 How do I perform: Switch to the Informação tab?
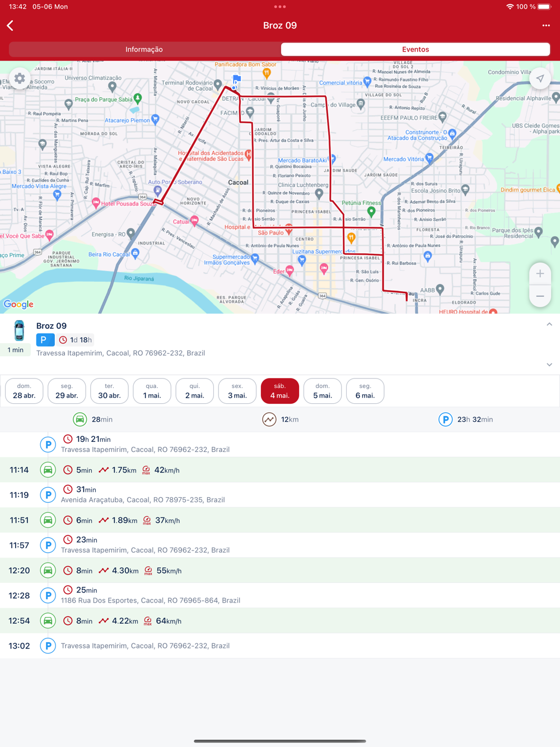coord(144,49)
